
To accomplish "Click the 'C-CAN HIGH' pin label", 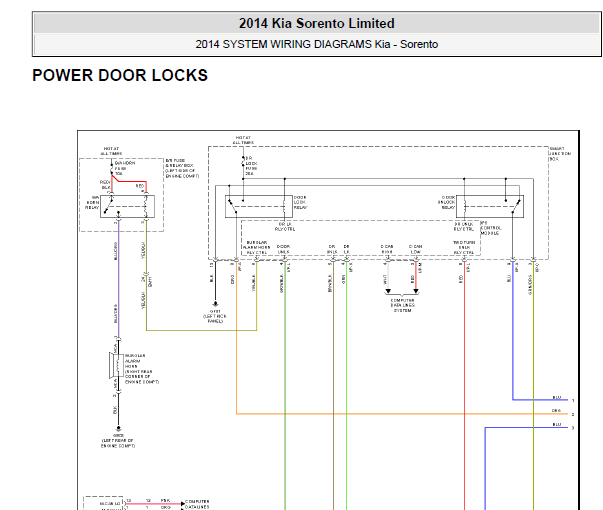I will pos(387,249).
